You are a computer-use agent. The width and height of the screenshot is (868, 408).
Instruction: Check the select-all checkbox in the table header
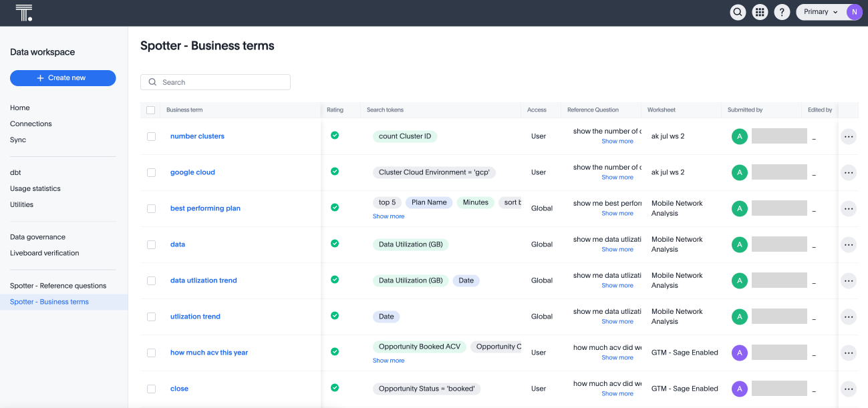click(150, 110)
